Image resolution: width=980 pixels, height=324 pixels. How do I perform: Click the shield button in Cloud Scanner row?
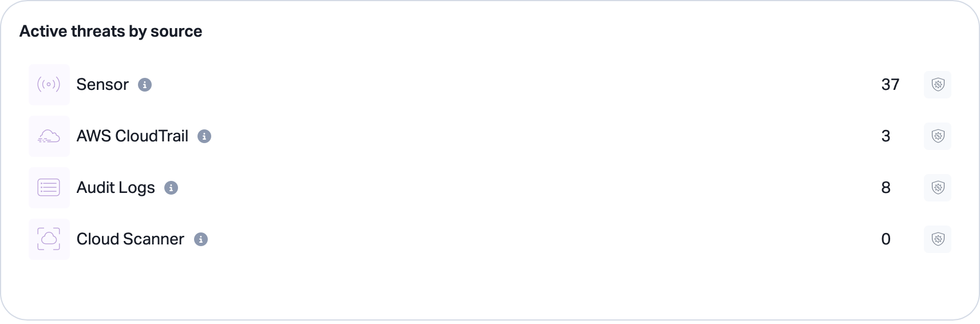point(938,239)
